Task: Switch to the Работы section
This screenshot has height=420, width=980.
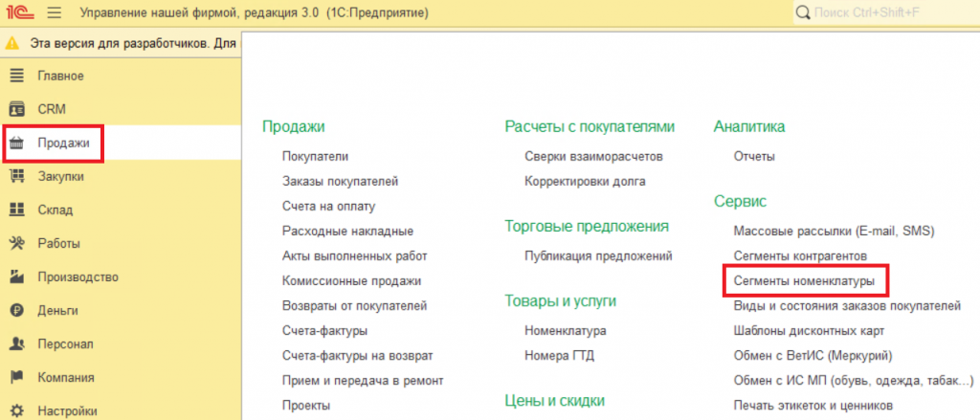Action: 58,243
